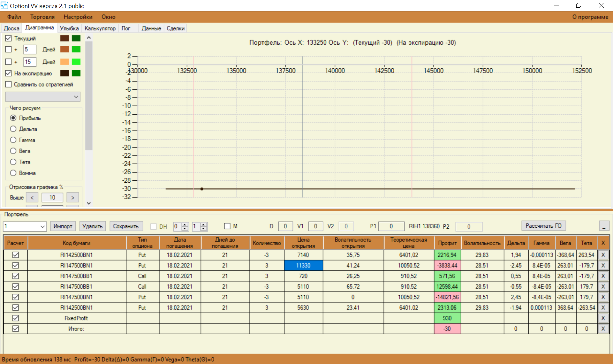Click the left arrow next to Выше

(x=32, y=198)
